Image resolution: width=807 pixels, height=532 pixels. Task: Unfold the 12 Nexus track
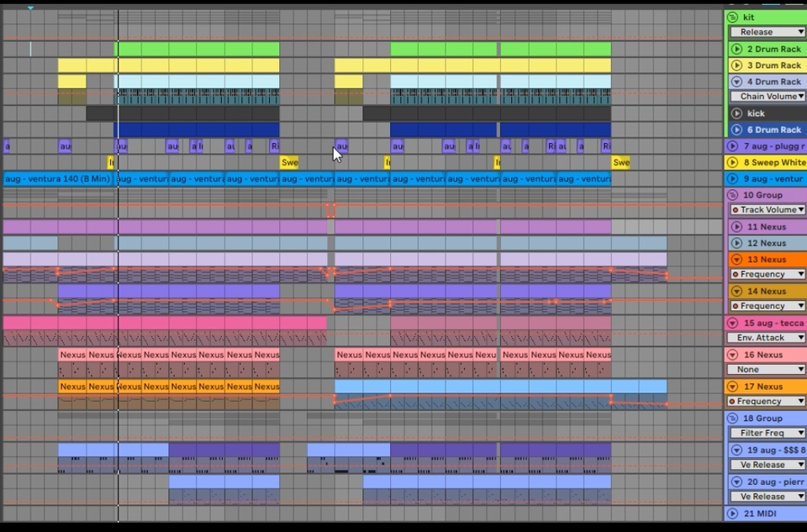[x=736, y=244]
